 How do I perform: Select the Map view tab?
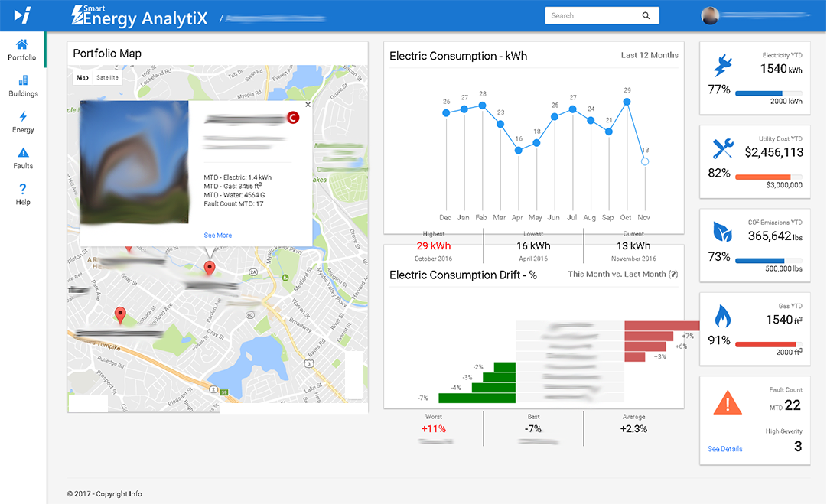[83, 77]
